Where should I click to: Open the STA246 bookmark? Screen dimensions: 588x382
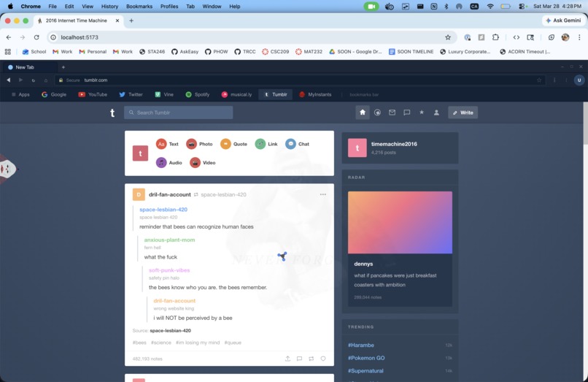pyautogui.click(x=152, y=52)
